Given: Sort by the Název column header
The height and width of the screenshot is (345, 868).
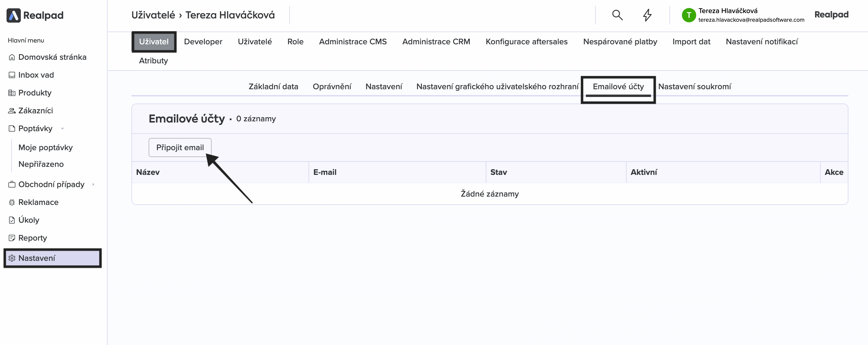Looking at the screenshot, I should point(148,172).
